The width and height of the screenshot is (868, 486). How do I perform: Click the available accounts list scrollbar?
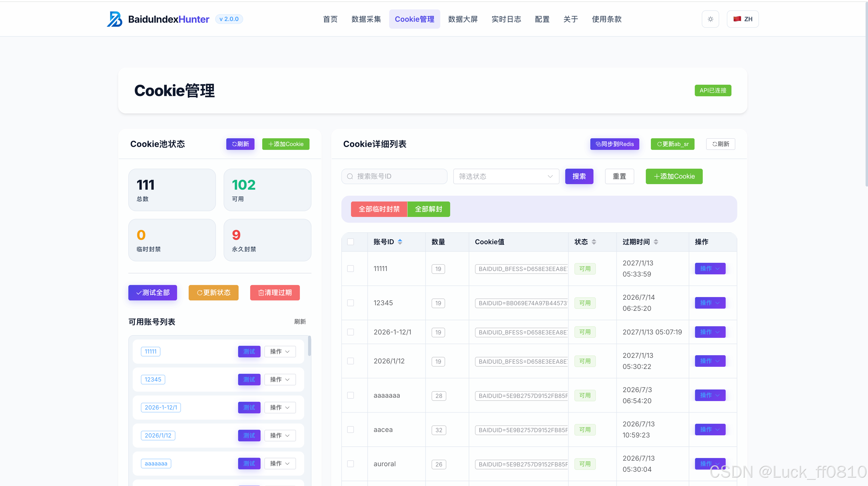coord(309,346)
